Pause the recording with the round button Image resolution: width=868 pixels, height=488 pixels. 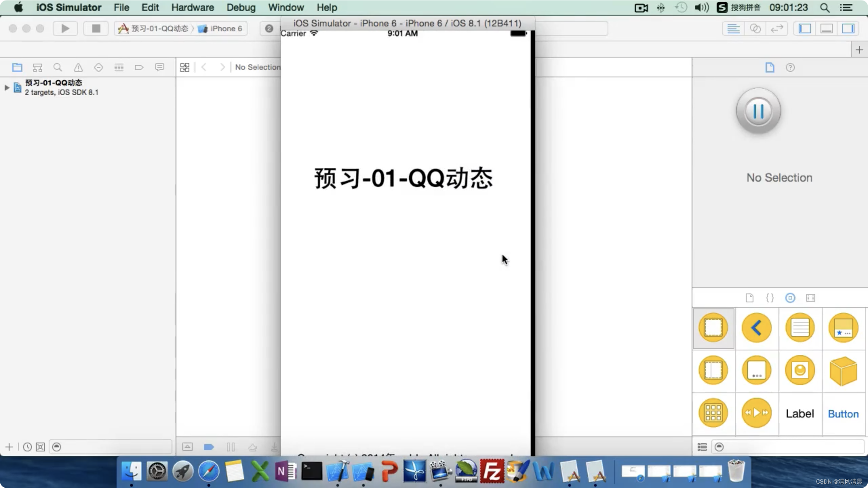(758, 111)
